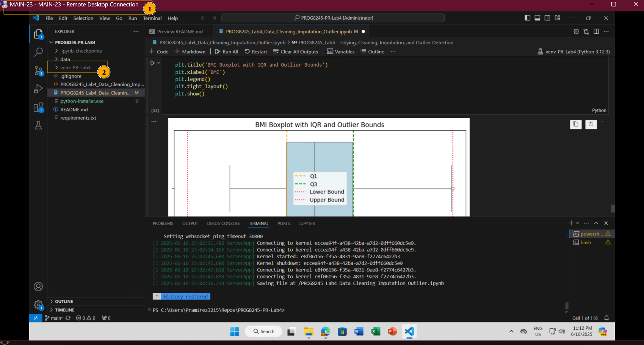
Task: Open a new terminal with plus icon
Action: coord(571,223)
